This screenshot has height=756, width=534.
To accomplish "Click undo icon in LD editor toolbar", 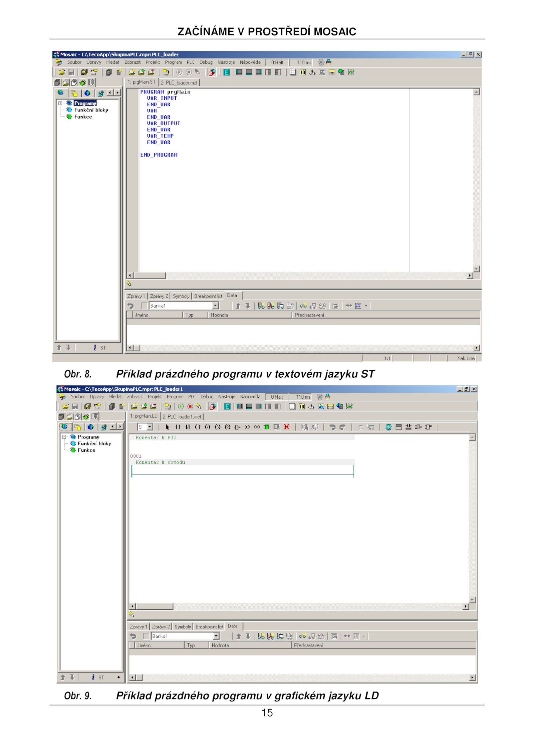I will [x=332, y=427].
